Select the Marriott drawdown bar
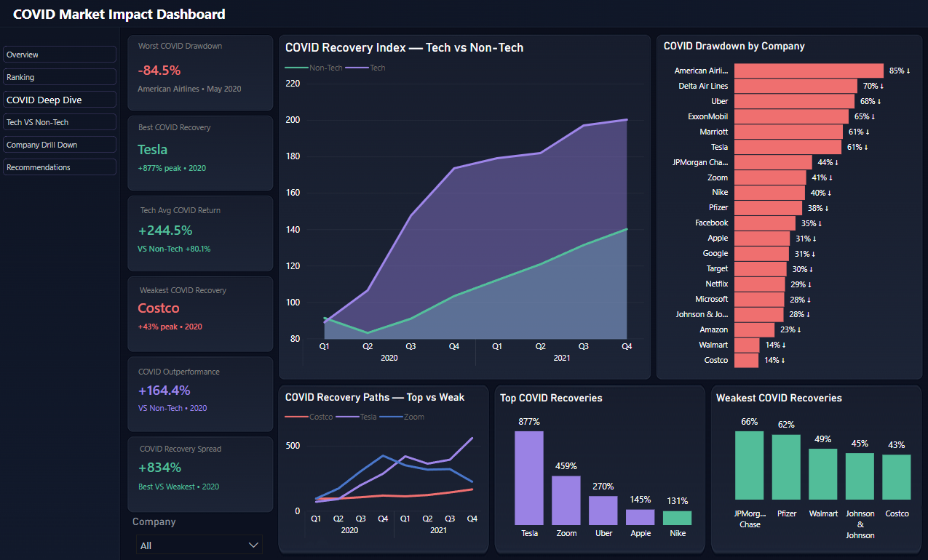 (x=788, y=132)
